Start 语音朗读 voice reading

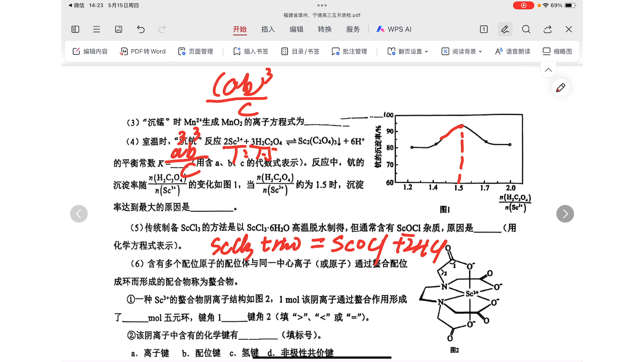coord(513,51)
